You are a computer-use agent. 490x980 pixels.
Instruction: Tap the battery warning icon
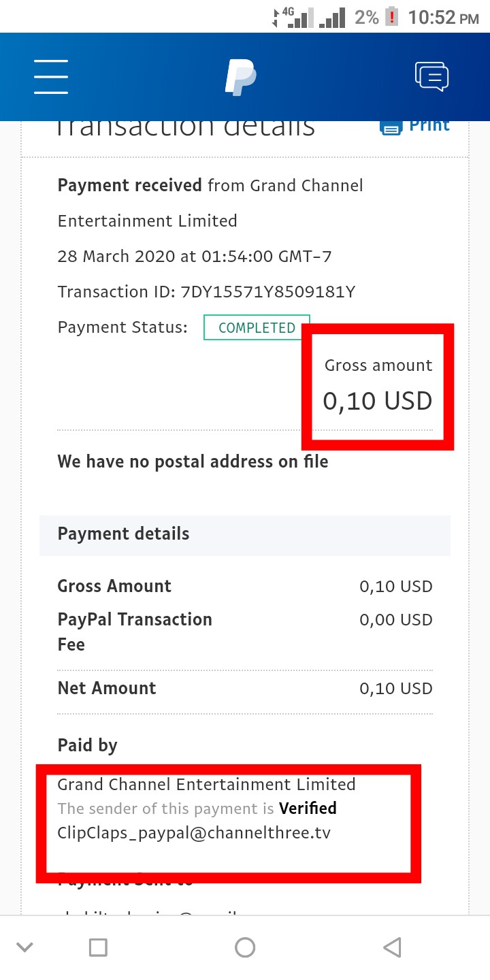pyautogui.click(x=392, y=16)
